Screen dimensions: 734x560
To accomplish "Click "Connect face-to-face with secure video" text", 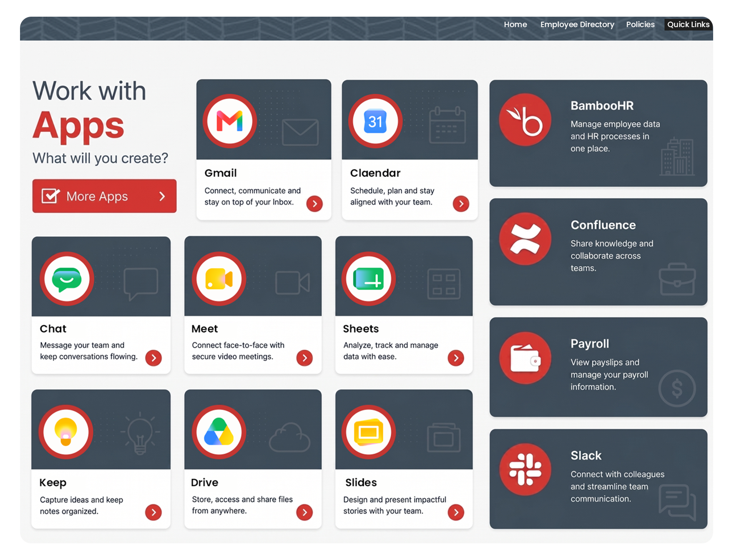I will (x=238, y=351).
